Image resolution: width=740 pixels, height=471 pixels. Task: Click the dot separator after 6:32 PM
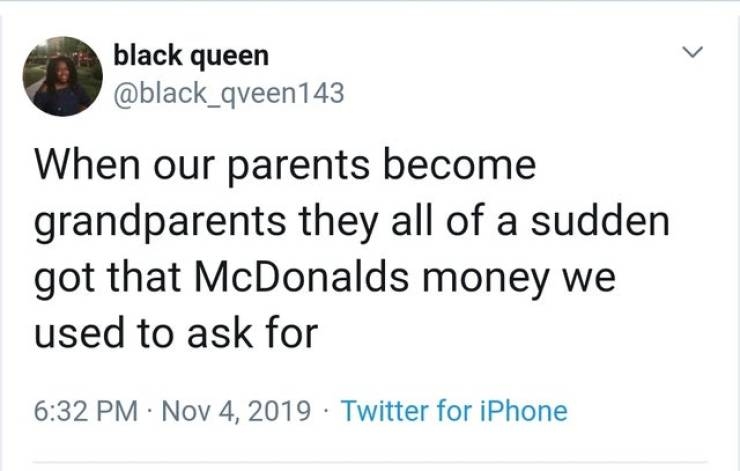tap(151, 410)
